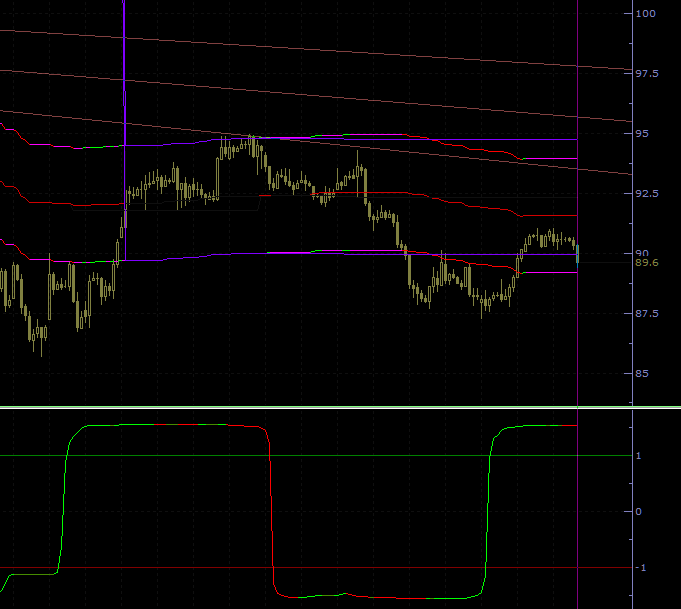The width and height of the screenshot is (681, 609).
Task: Click the oscillator axis label -1
Action: pyautogui.click(x=640, y=568)
